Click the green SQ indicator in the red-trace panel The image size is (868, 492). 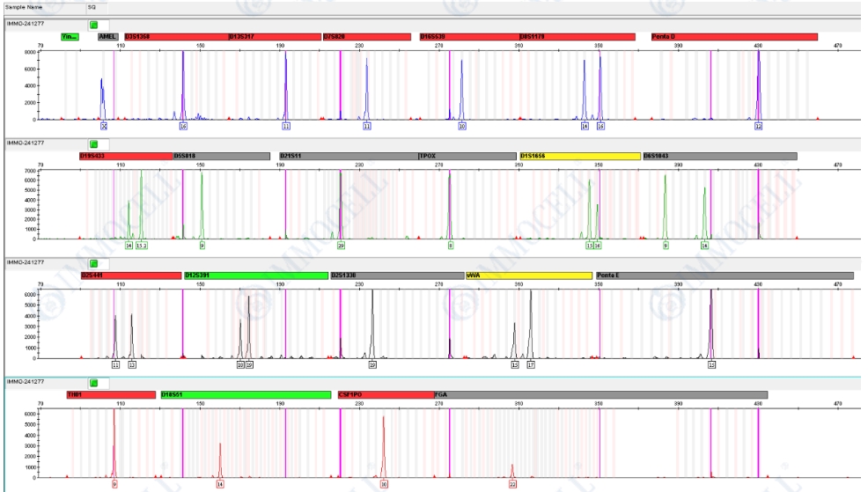94,382
